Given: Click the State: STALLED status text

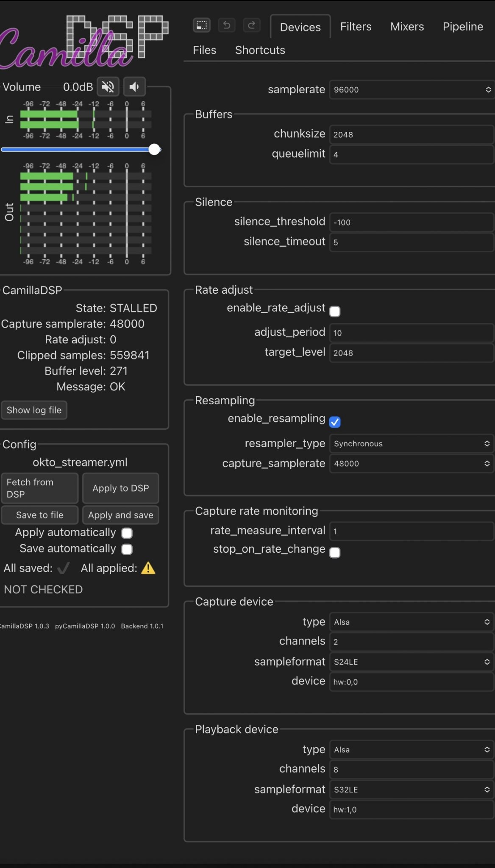Looking at the screenshot, I should tap(116, 308).
